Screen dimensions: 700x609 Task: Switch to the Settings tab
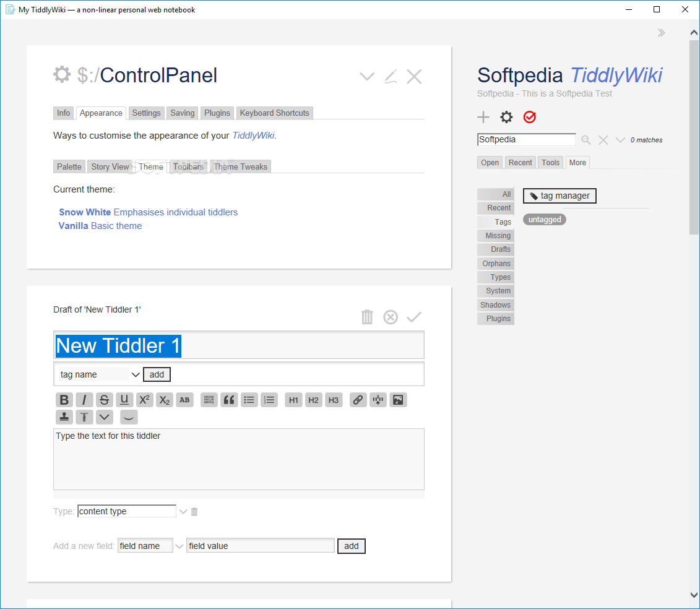[x=146, y=113]
